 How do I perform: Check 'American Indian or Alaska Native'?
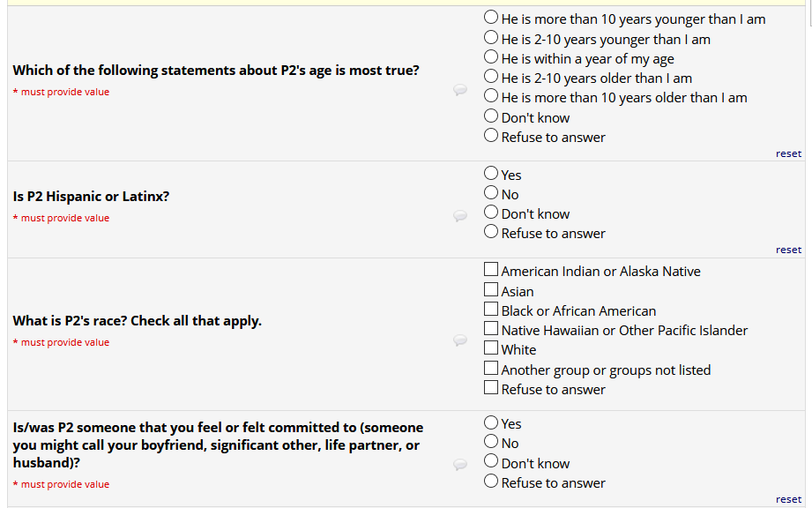[x=491, y=270]
